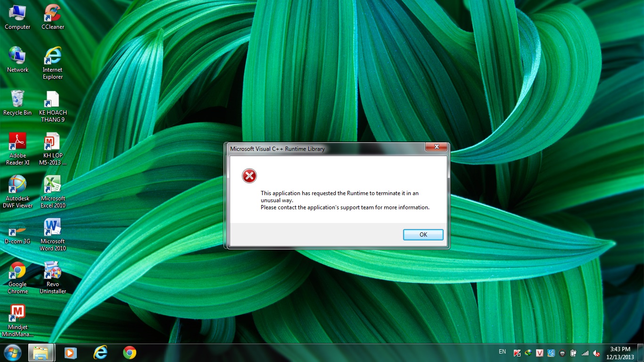644x362 pixels.
Task: Close the Microsoft Visual C++ Runtime Library dialog
Action: 436,147
